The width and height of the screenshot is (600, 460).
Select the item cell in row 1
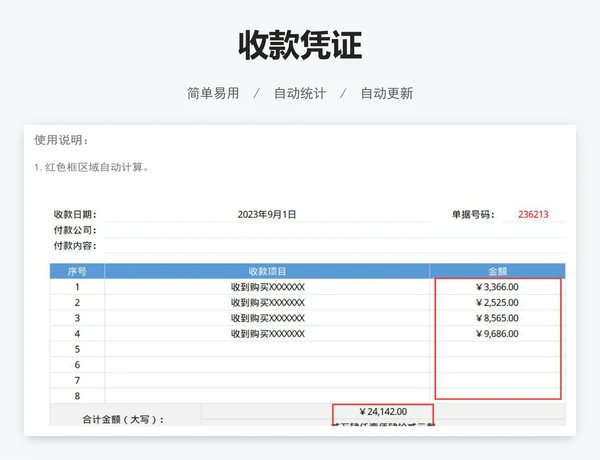point(267,287)
